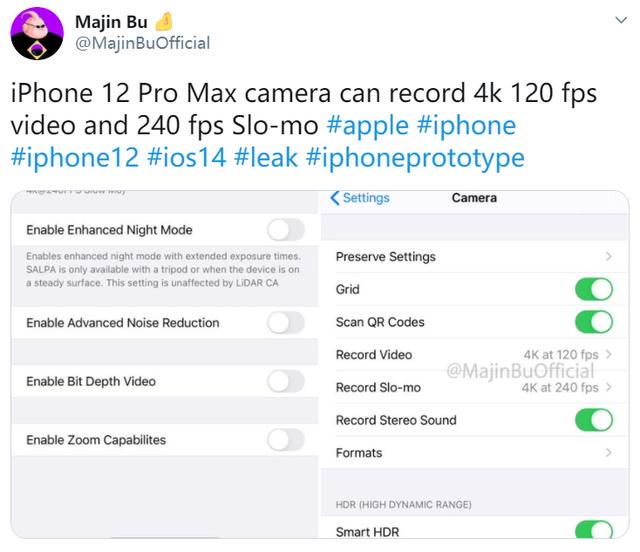Turn on Enable Zoom Capabilites switch
The height and width of the screenshot is (552, 640).
pos(286,440)
